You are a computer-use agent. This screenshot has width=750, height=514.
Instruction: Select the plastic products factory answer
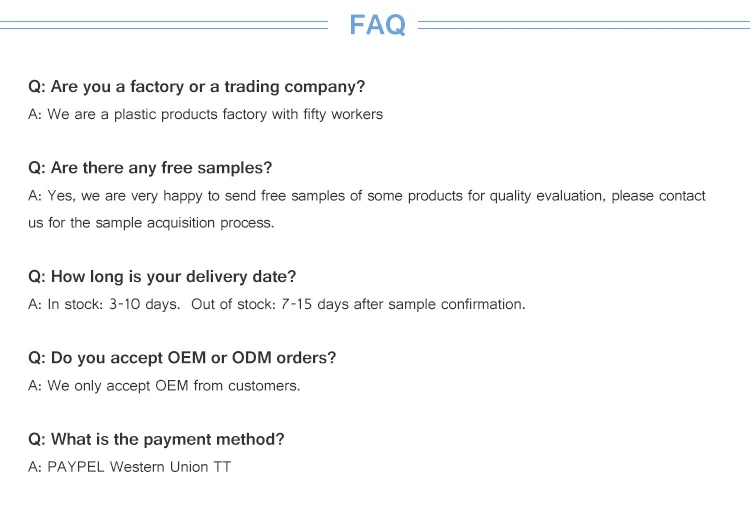click(205, 114)
